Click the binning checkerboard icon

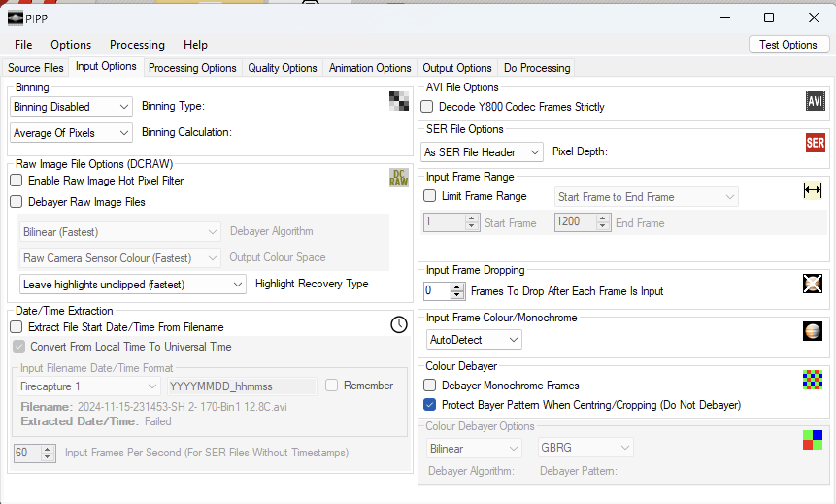click(x=399, y=101)
